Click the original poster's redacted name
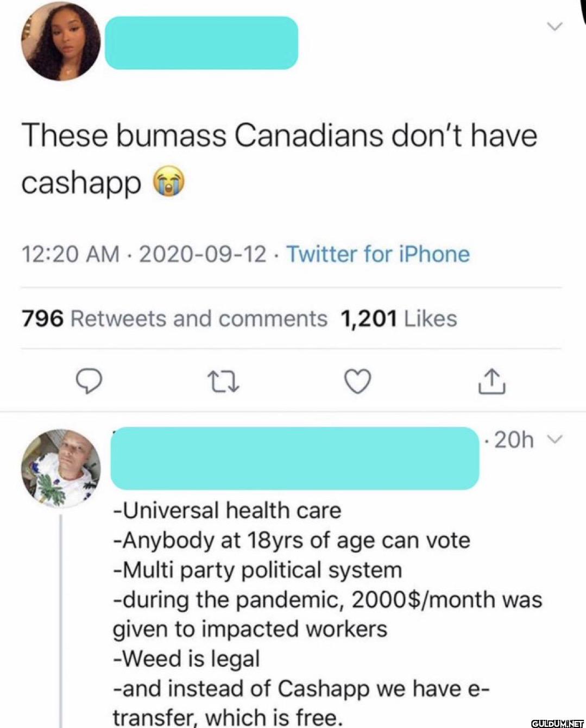 (201, 43)
